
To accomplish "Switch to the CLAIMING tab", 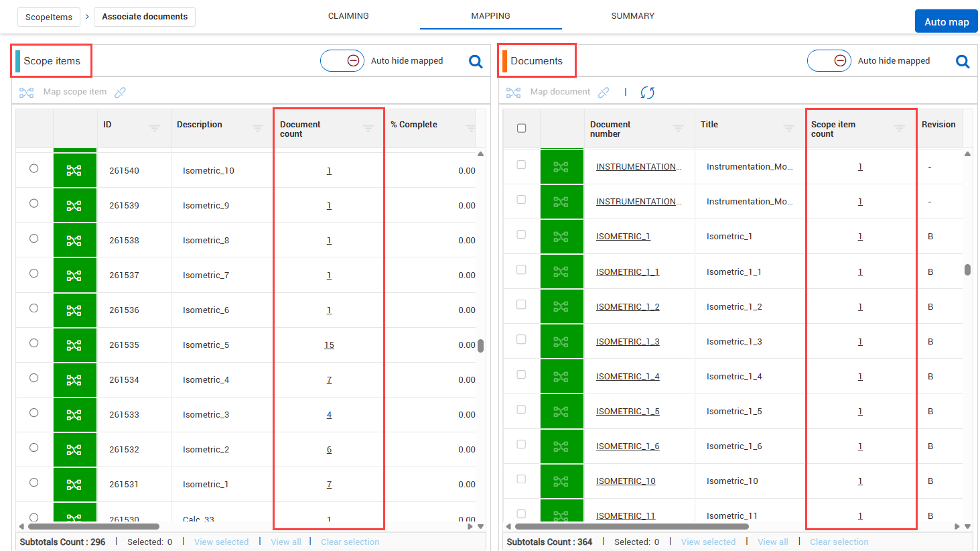I will tap(348, 16).
